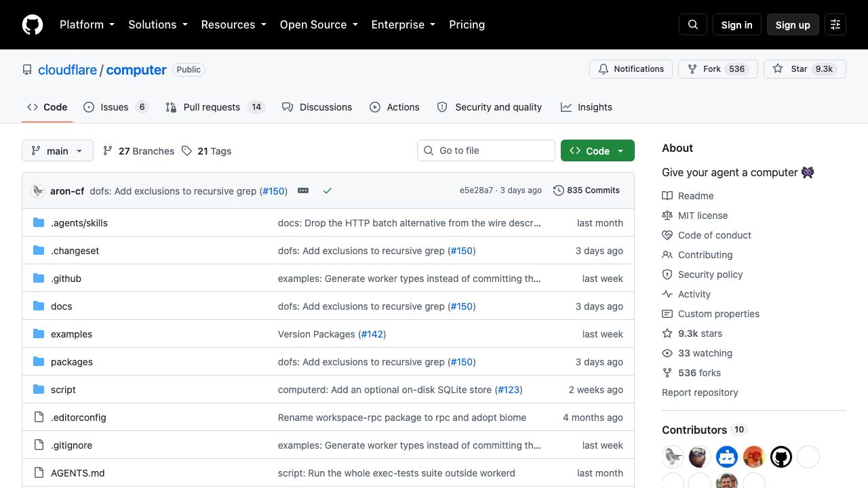Viewport: 868px width, 488px height.
Task: Select the Code tab
Action: pos(47,107)
